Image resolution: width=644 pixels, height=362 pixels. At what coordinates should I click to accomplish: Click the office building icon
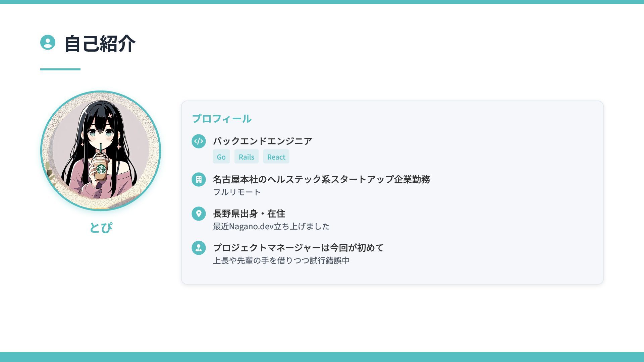coord(199,179)
